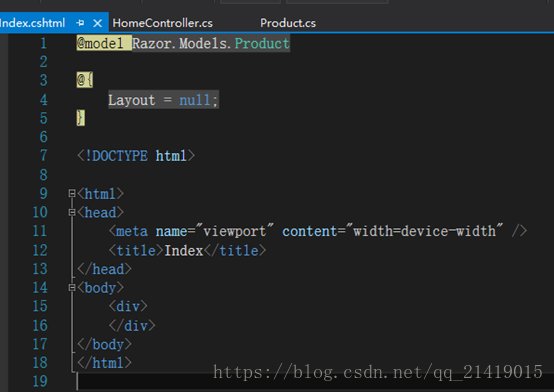Click the "width=device-width" attribute value
Screen dimensions: 554x392
[424, 231]
